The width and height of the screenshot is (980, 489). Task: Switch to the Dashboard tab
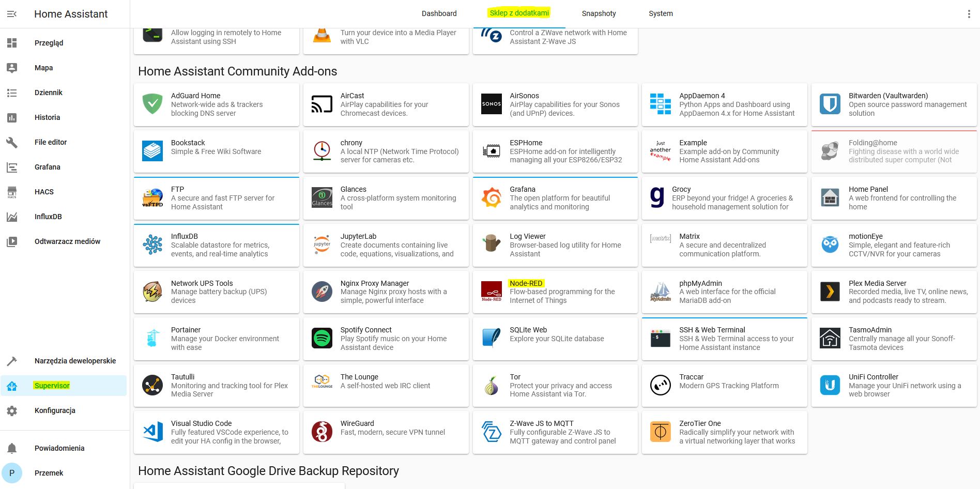[439, 13]
